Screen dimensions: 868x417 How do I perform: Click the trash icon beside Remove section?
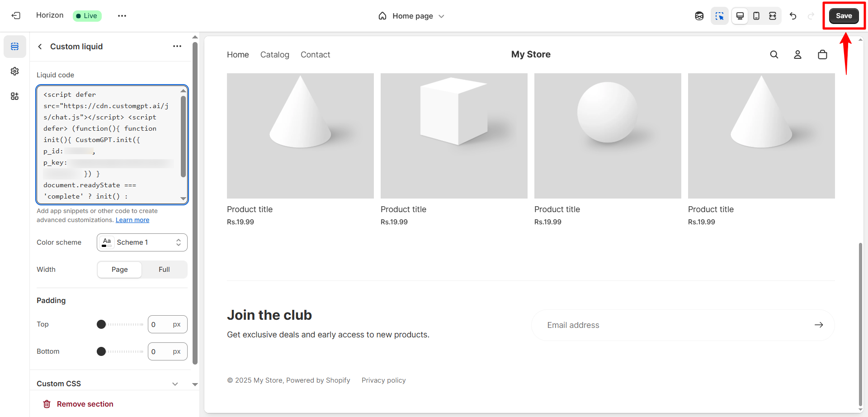point(47,404)
